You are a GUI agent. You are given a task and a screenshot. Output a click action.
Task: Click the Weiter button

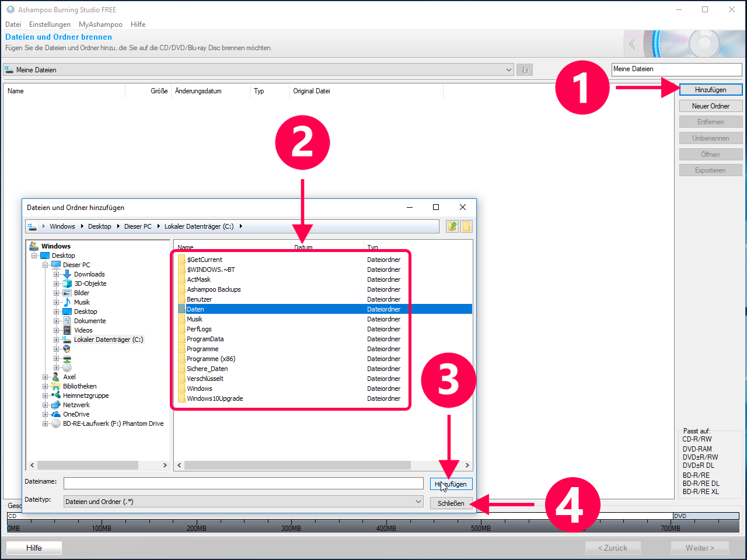click(700, 548)
